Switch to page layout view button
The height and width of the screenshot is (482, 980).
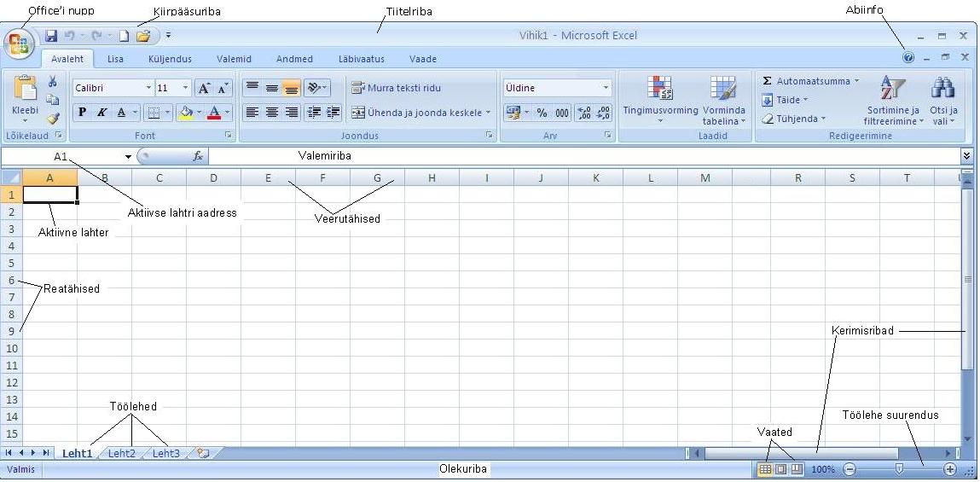[x=780, y=469]
